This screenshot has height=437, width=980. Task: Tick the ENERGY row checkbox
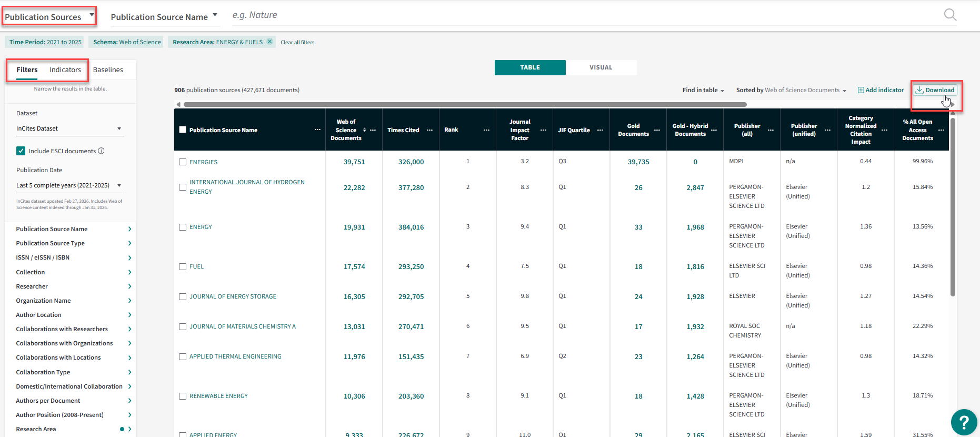pos(183,227)
